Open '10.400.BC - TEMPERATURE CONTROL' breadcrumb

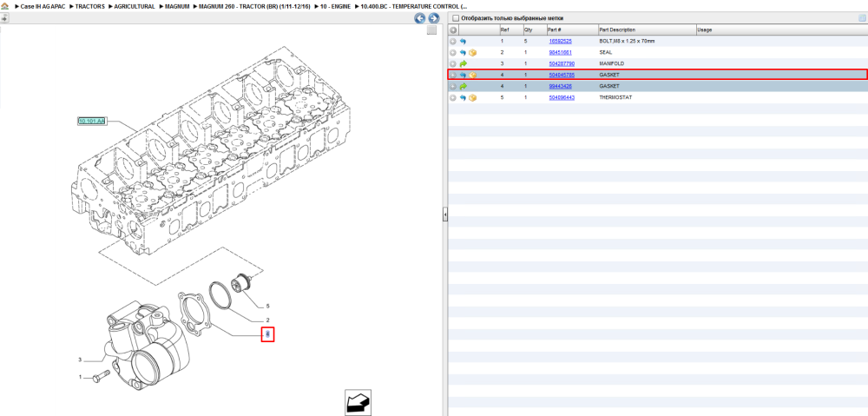(413, 7)
